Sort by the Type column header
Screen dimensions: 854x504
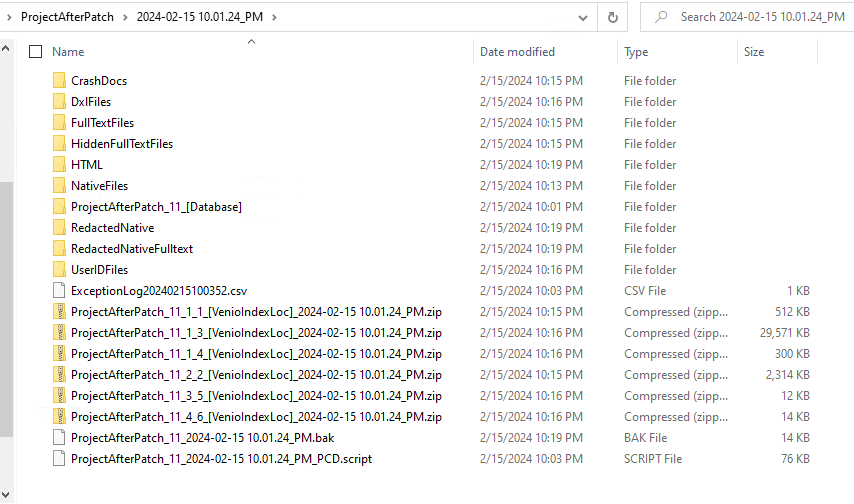coord(636,52)
